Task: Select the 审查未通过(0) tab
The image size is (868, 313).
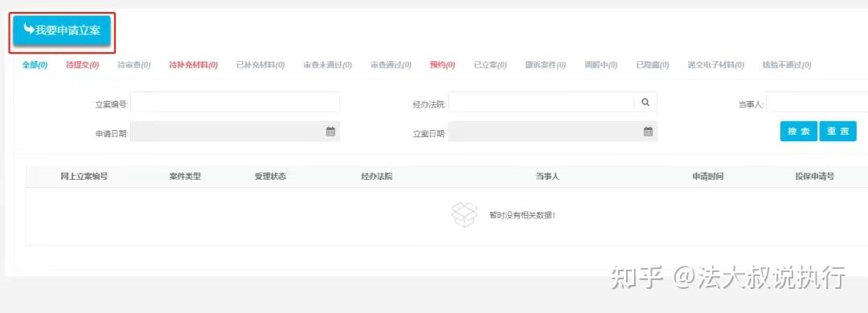Action: [327, 65]
